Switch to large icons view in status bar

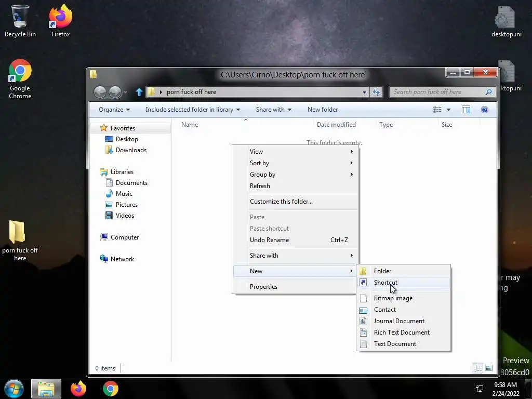tap(489, 368)
